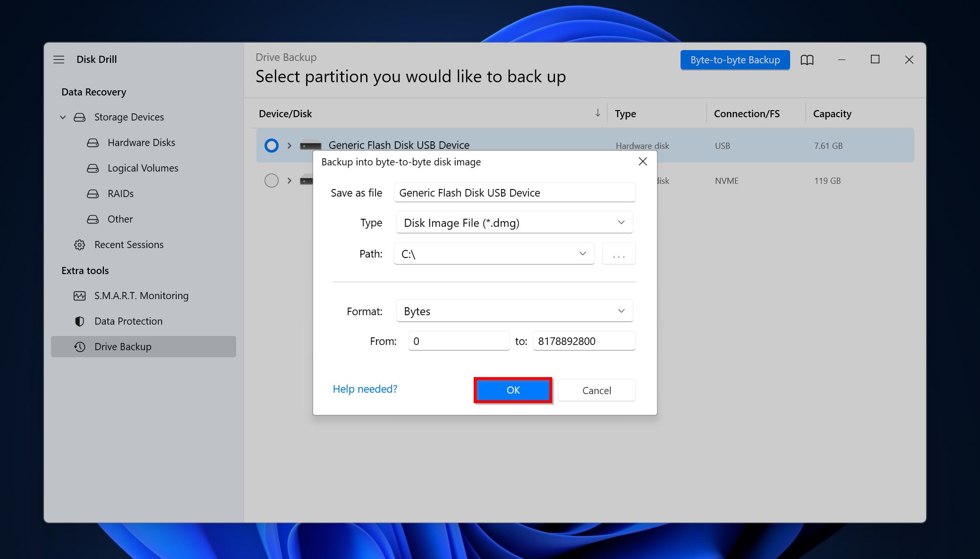This screenshot has height=559, width=980.
Task: Expand the Generic Flash Disk USB Device row
Action: [x=290, y=145]
